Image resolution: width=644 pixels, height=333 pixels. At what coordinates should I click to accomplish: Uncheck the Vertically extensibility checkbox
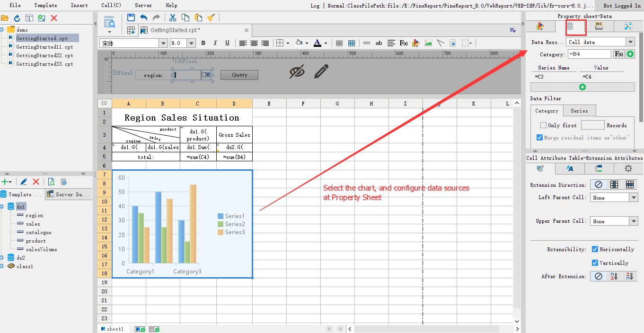(x=595, y=263)
